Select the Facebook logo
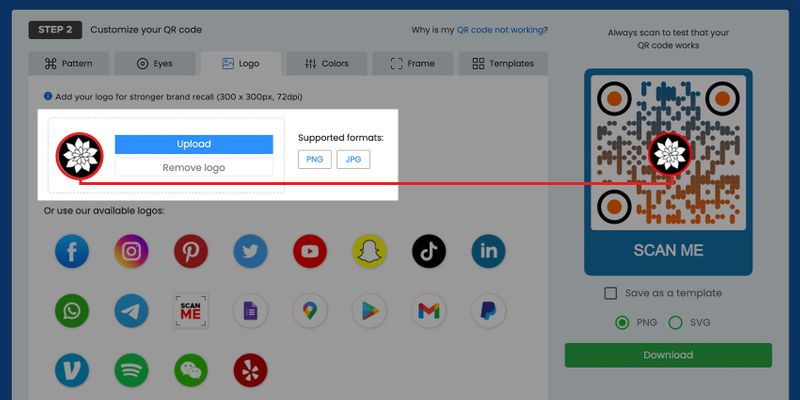The image size is (800, 400). click(x=72, y=251)
